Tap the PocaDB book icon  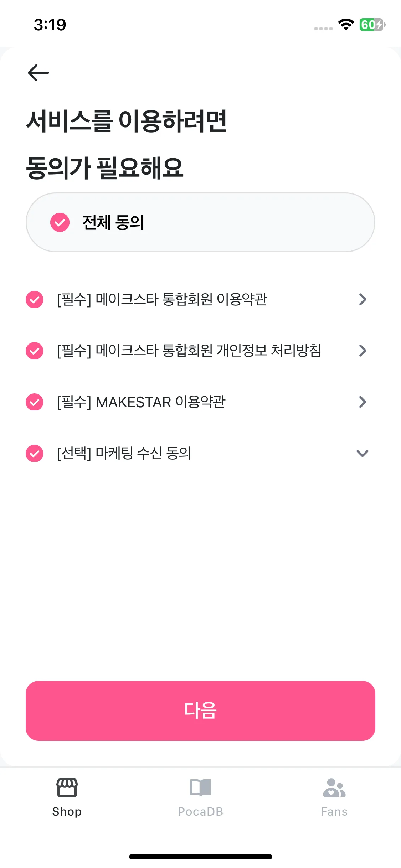point(200,787)
